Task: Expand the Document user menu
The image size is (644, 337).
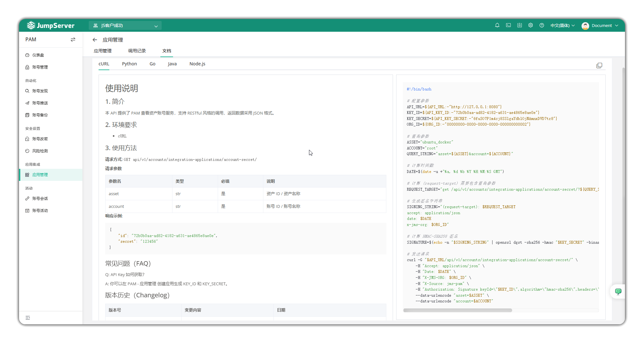Action: tap(605, 25)
